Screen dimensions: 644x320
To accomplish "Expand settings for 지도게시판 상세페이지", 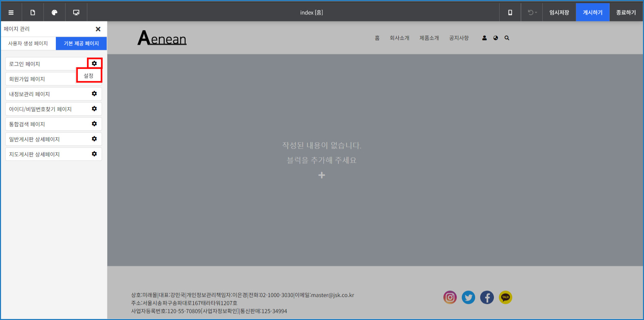I will (x=94, y=154).
